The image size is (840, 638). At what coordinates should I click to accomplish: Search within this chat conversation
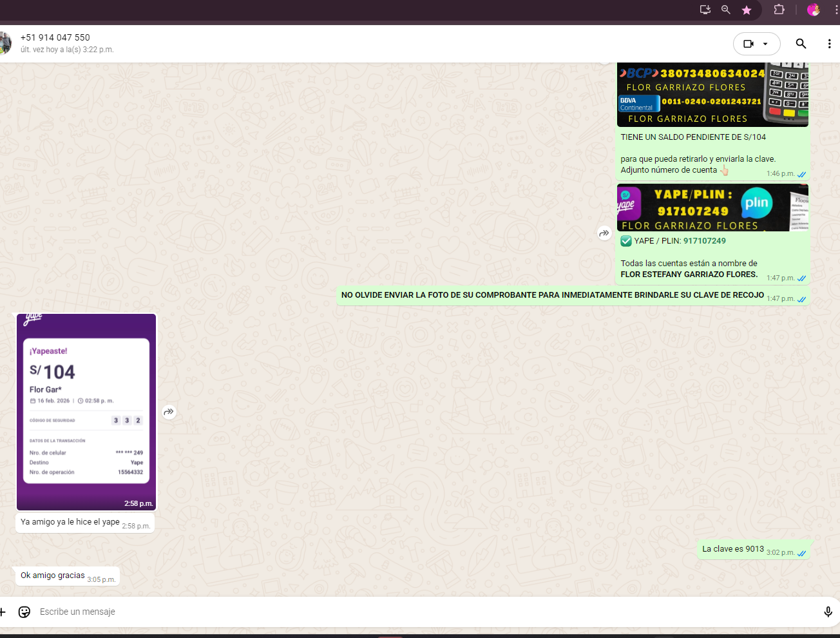(x=801, y=44)
